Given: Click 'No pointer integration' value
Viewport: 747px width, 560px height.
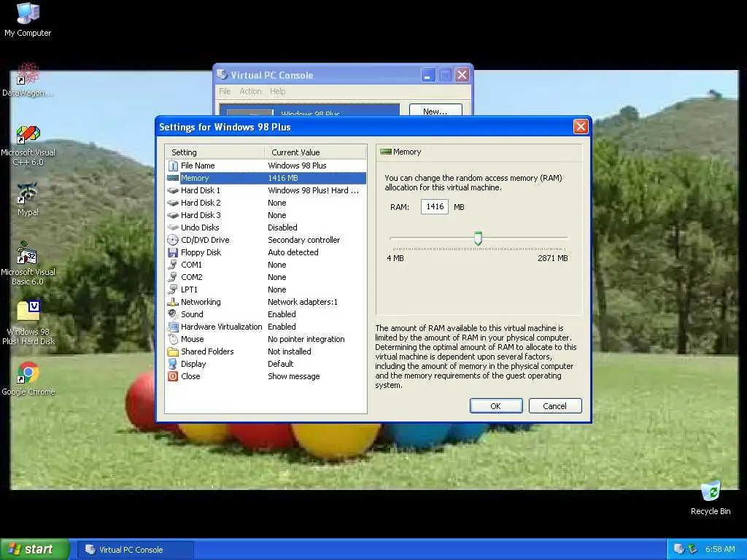Looking at the screenshot, I should 306,339.
